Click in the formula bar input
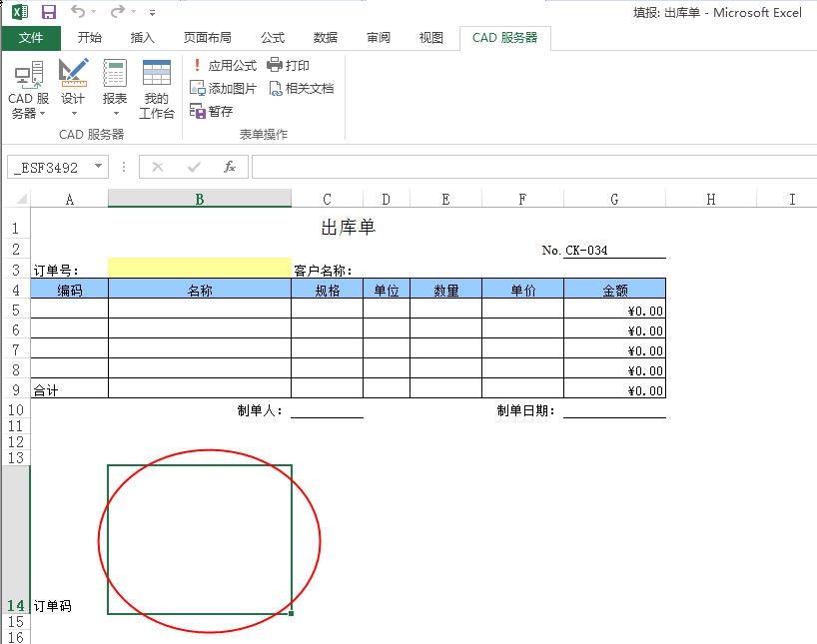 529,167
